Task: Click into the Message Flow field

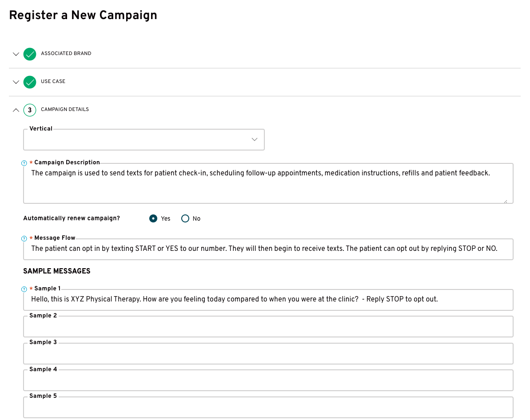Action: (x=268, y=250)
